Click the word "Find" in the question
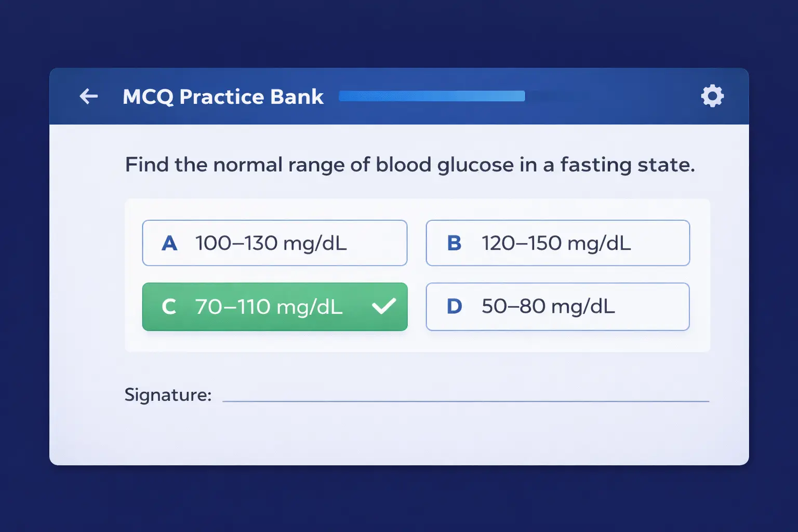Viewport: 798px width, 532px height. click(147, 165)
